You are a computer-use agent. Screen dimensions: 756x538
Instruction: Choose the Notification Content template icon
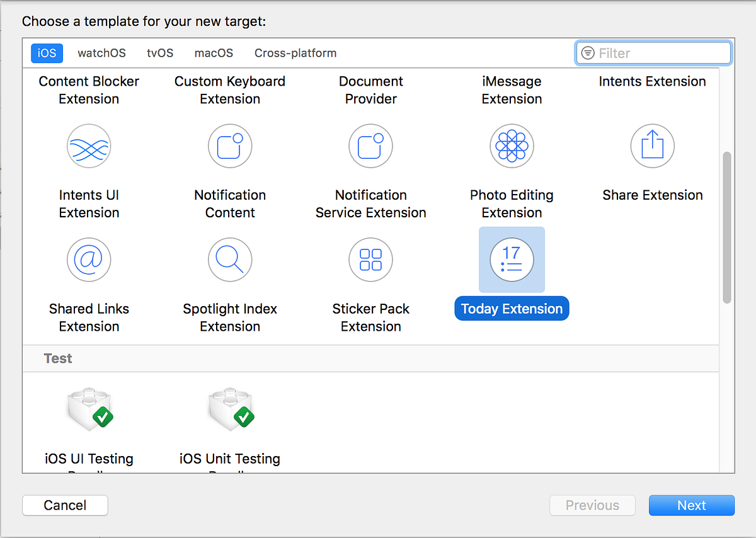point(230,146)
